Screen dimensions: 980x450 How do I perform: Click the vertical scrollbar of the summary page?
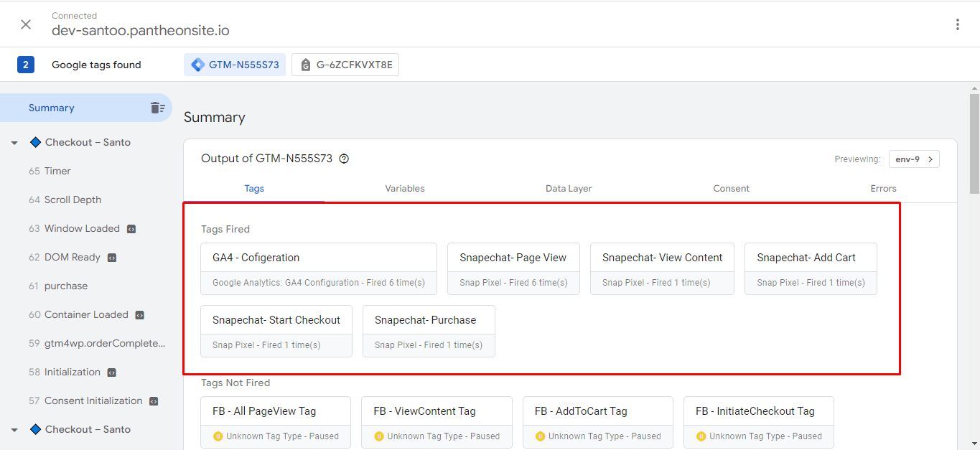coord(974,144)
